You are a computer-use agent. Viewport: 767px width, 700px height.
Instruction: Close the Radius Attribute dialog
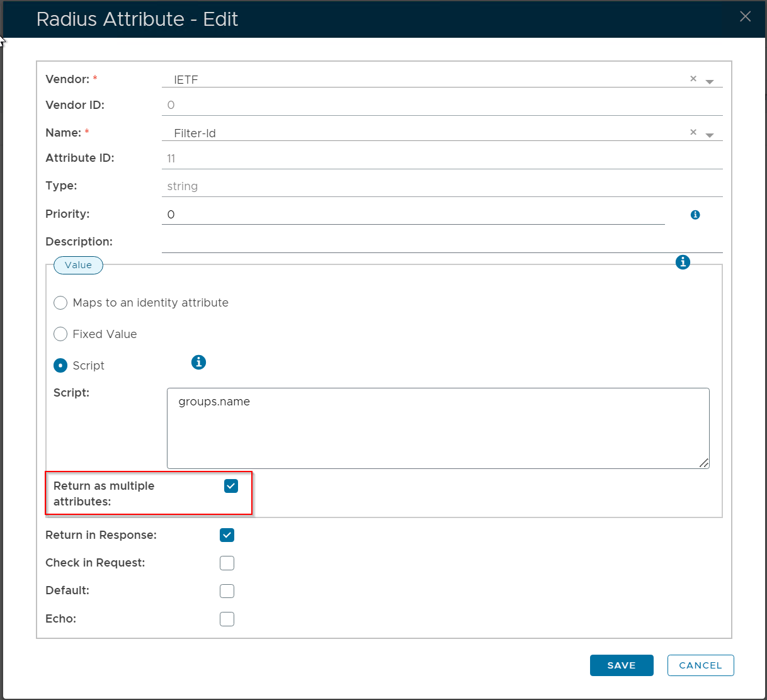tap(745, 16)
